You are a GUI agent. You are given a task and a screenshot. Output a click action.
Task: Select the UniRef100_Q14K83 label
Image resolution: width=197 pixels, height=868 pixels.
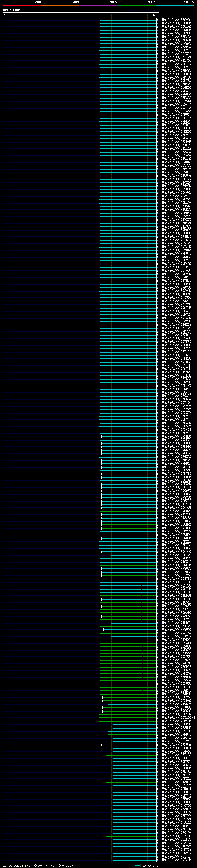pyautogui.click(x=176, y=88)
